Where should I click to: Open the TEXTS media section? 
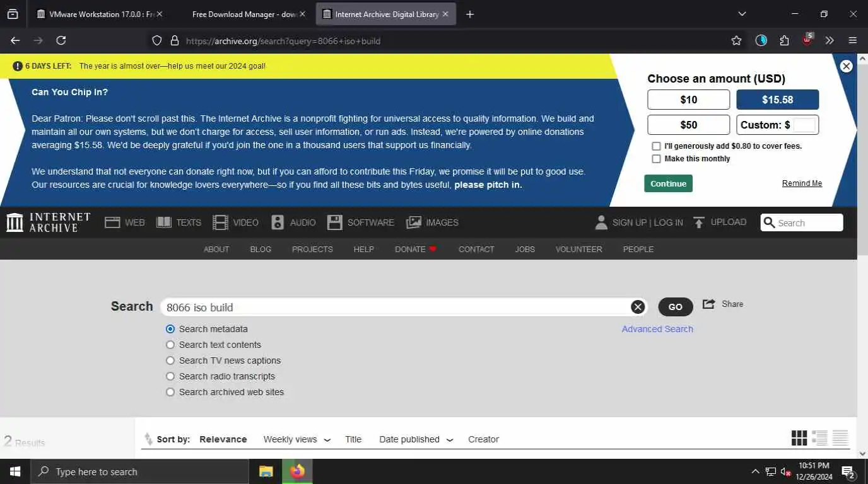pos(179,222)
